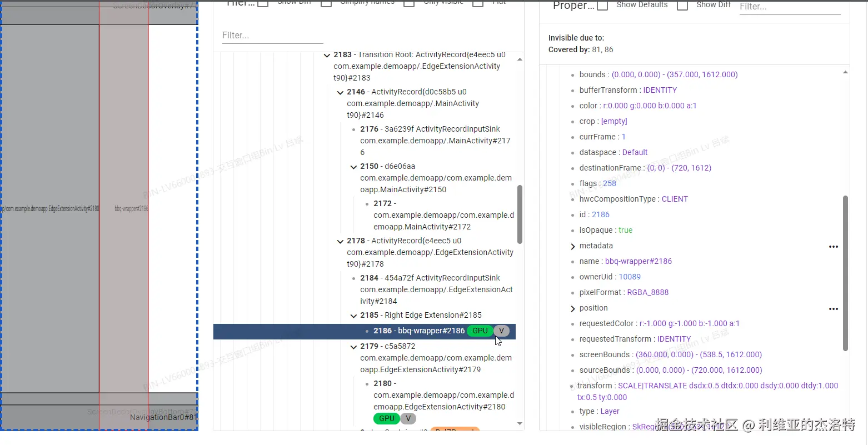Image resolution: width=868 pixels, height=445 pixels.
Task: Click the 'flags : 258' property
Action: (x=597, y=183)
